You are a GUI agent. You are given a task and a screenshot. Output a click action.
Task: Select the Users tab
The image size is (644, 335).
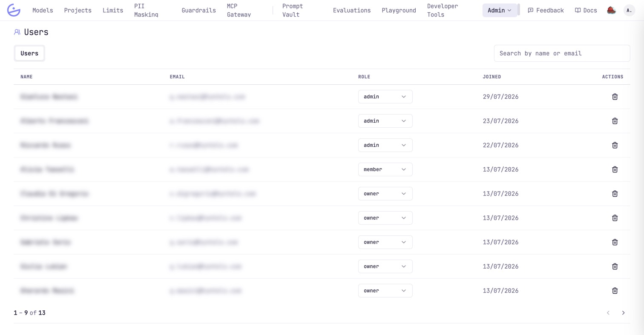pyautogui.click(x=29, y=53)
